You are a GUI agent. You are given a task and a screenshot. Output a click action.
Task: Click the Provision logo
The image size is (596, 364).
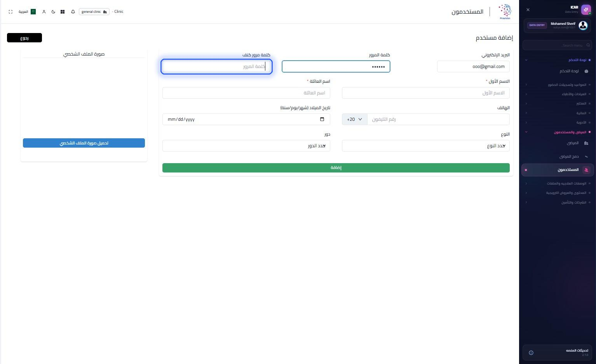pos(505,12)
